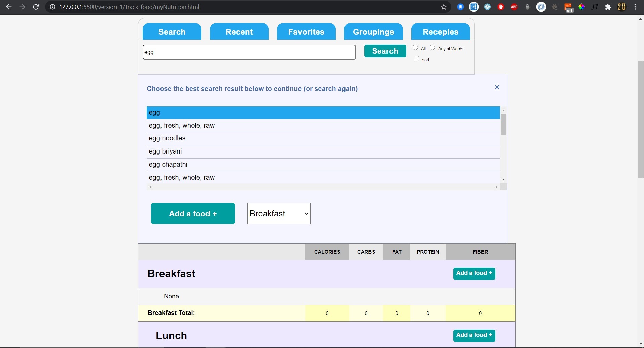Open the Favorites tab
This screenshot has height=348, width=644.
[306, 32]
